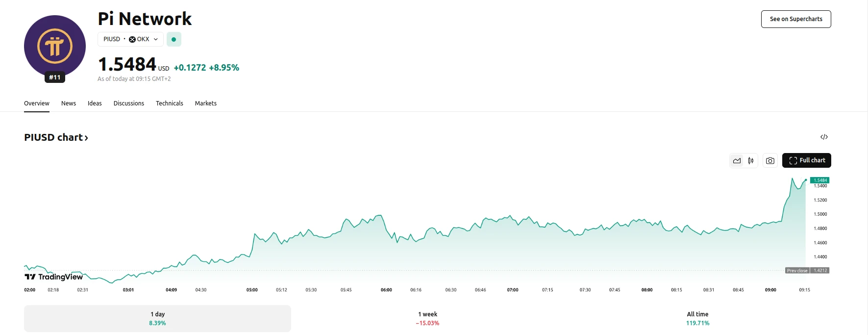Open the embed code icon
This screenshot has height=335, width=868.
click(x=824, y=137)
